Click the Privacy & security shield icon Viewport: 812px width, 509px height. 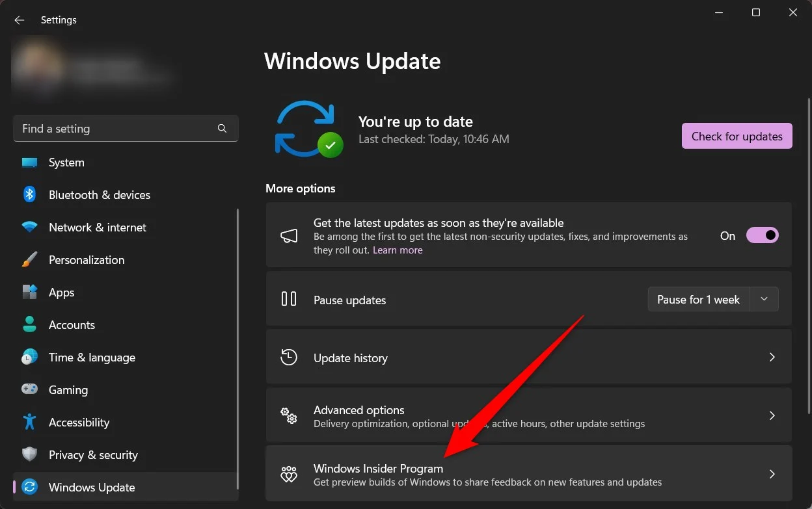pyautogui.click(x=29, y=454)
